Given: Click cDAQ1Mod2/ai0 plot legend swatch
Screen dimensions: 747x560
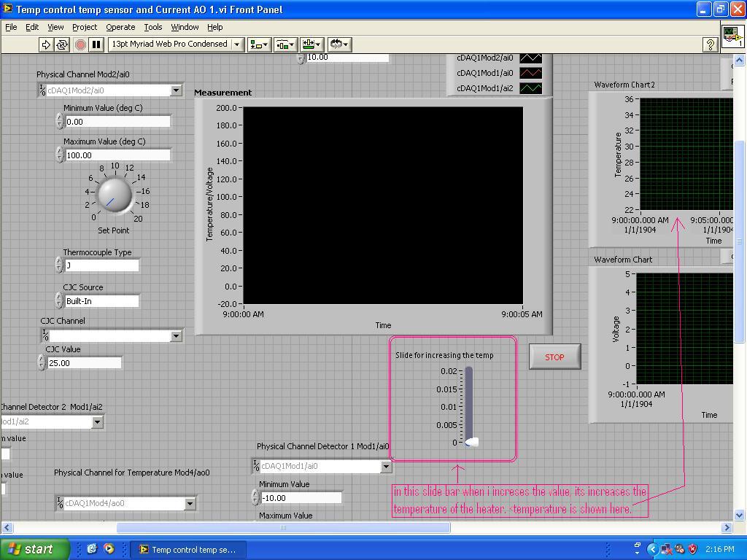Looking at the screenshot, I should coord(531,58).
